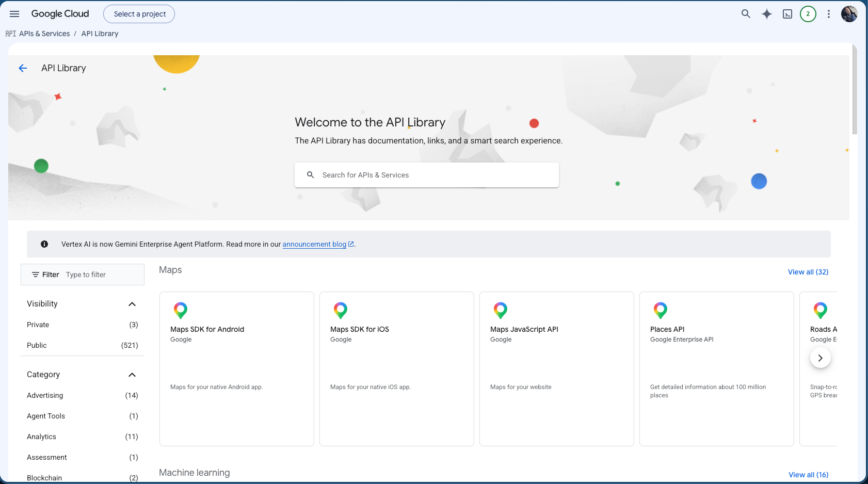Screen dimensions: 868x484
Task: Filter by Public visibility
Action: coord(83,345)
